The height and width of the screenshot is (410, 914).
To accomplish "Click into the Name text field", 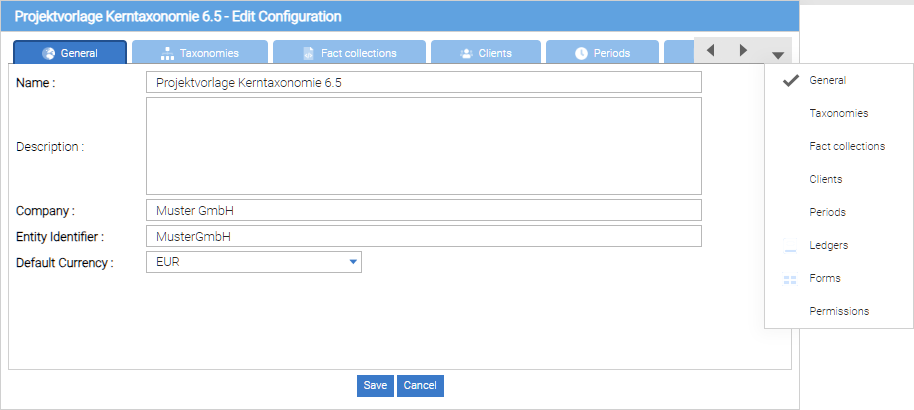I will [423, 82].
